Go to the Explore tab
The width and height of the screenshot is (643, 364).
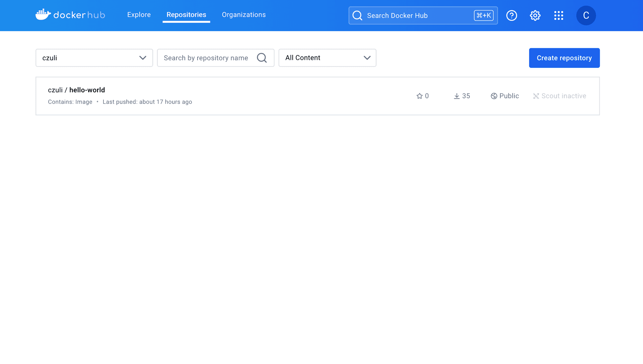pyautogui.click(x=139, y=15)
